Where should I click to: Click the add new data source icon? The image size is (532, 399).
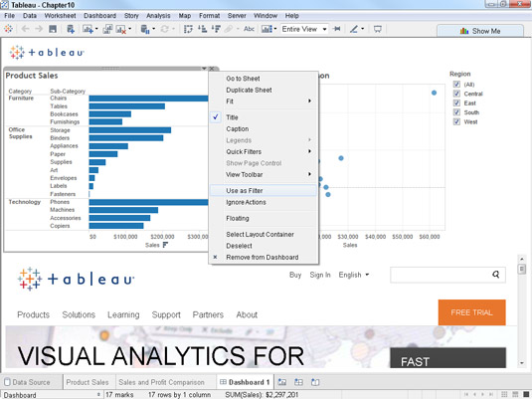(x=71, y=29)
